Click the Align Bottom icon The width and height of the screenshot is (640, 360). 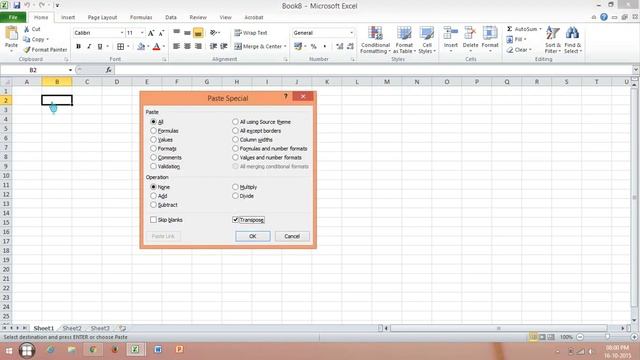198,33
